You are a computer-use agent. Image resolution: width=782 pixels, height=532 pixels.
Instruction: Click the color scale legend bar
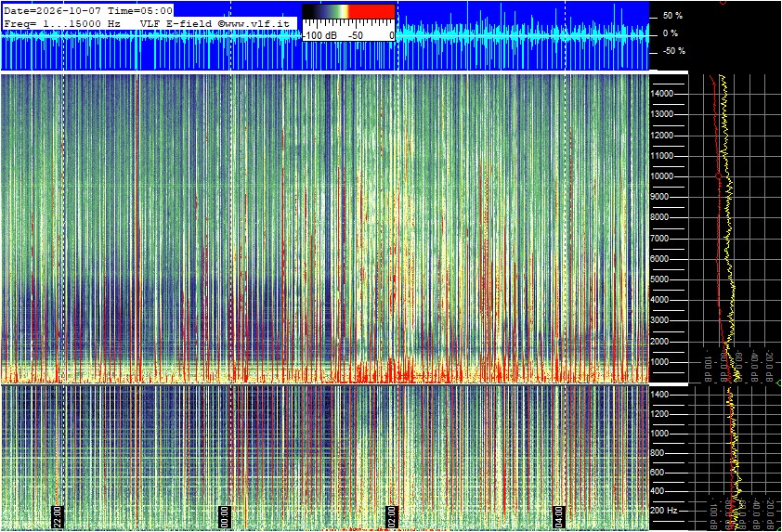pos(348,12)
